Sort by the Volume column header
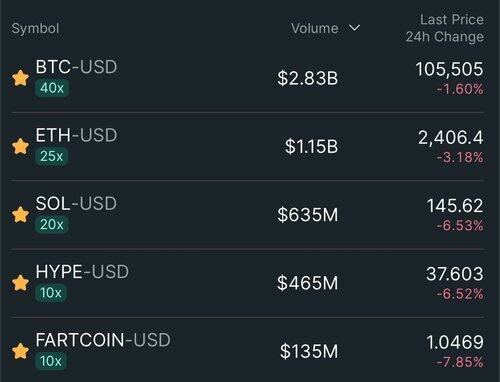 (315, 28)
